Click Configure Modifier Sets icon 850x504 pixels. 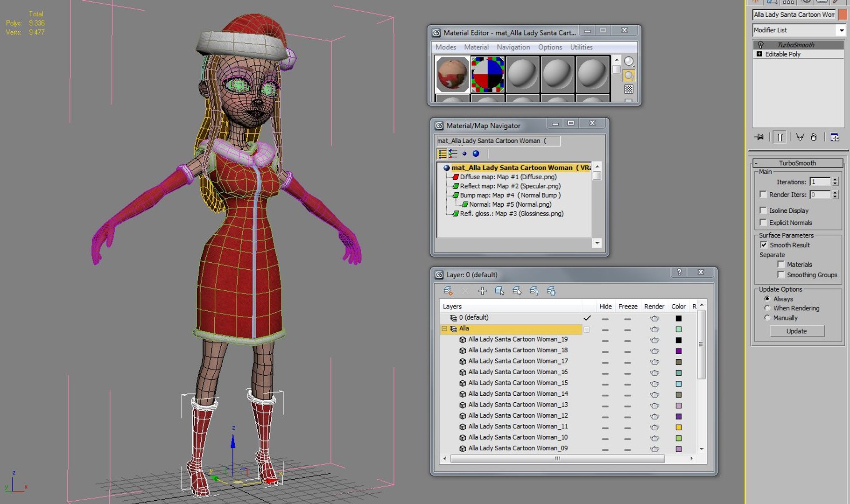click(x=835, y=137)
